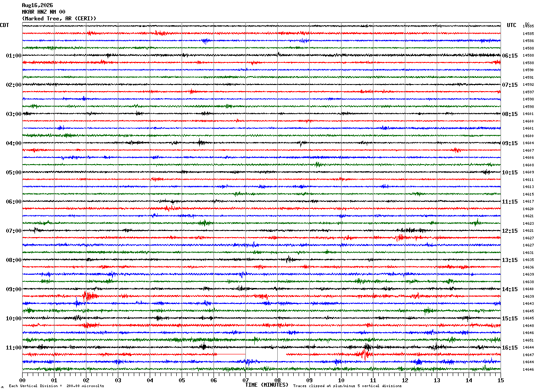Select minute tick label '15' on time axis
536x392 pixels.
click(501, 380)
